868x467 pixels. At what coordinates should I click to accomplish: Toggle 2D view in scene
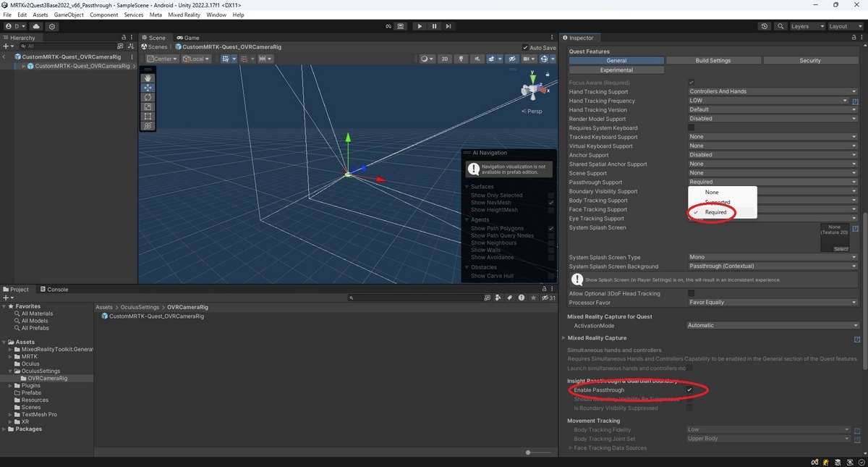click(445, 59)
